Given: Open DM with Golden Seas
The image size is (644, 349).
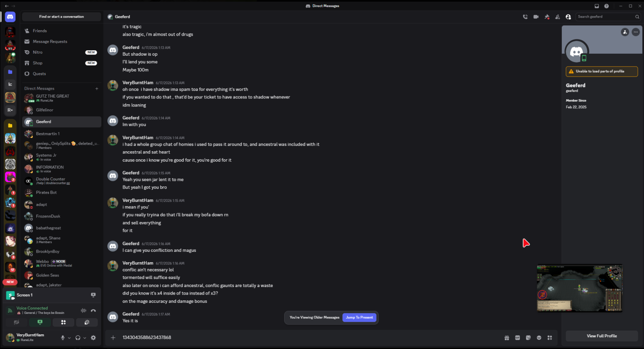Looking at the screenshot, I should click(62, 275).
